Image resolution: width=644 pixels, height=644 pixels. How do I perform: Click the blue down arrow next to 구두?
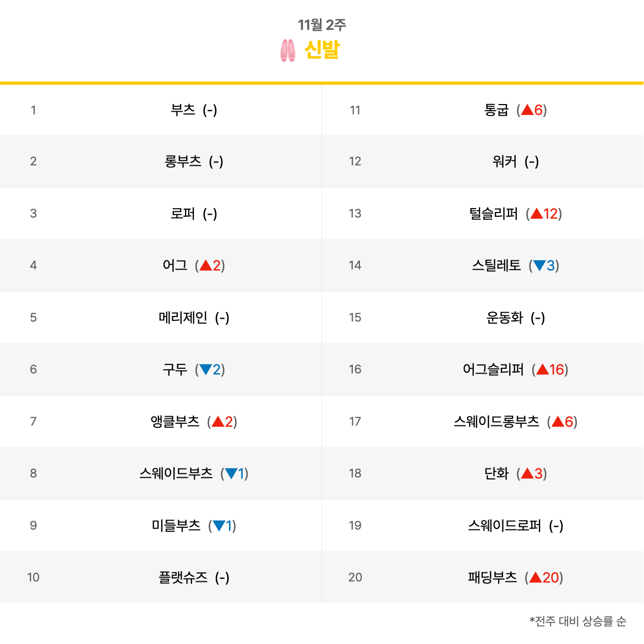click(206, 370)
